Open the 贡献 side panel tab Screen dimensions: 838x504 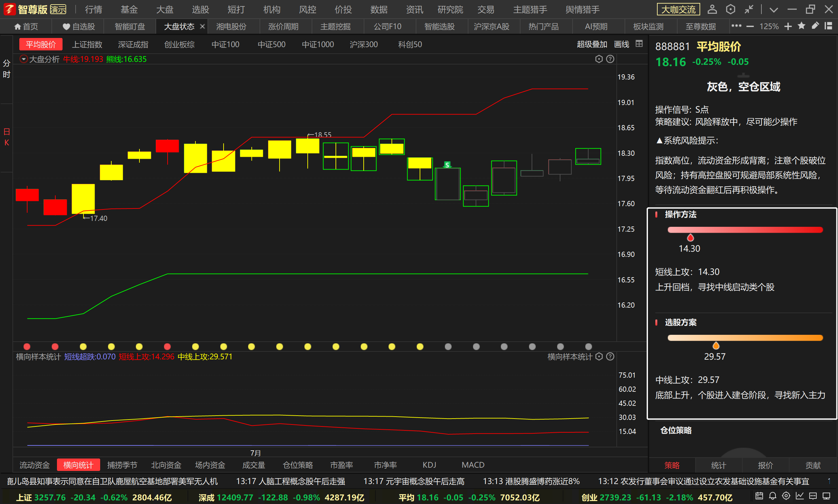click(x=812, y=465)
